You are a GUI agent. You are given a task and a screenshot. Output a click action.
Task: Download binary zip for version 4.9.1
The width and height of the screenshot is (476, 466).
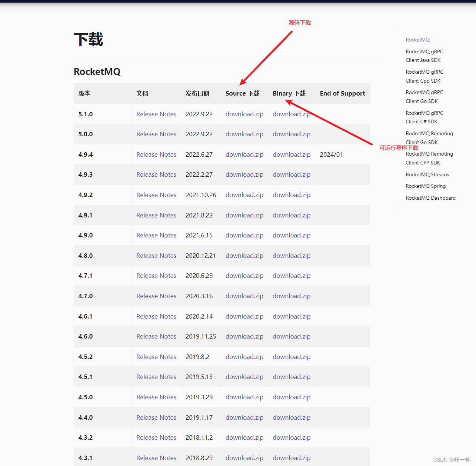[291, 215]
